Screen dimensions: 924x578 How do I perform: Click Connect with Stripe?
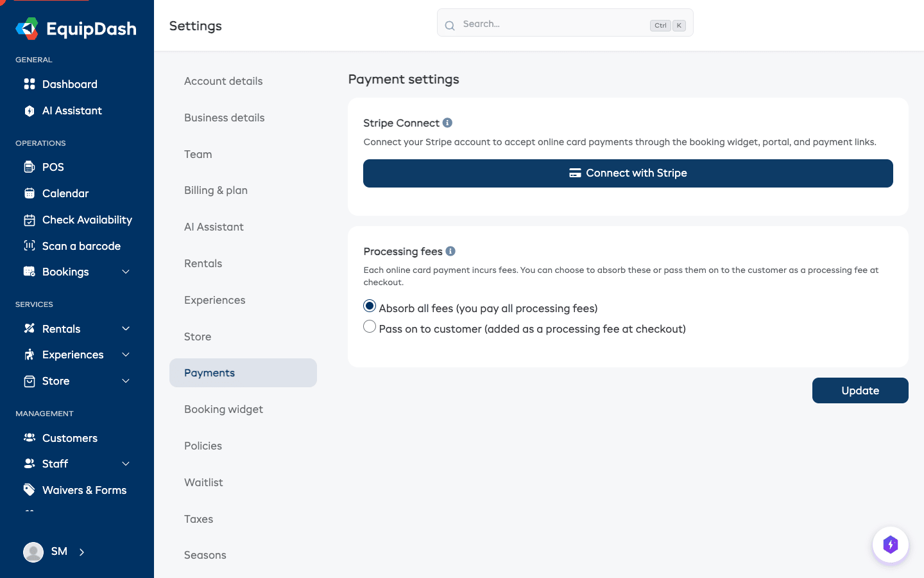point(628,173)
